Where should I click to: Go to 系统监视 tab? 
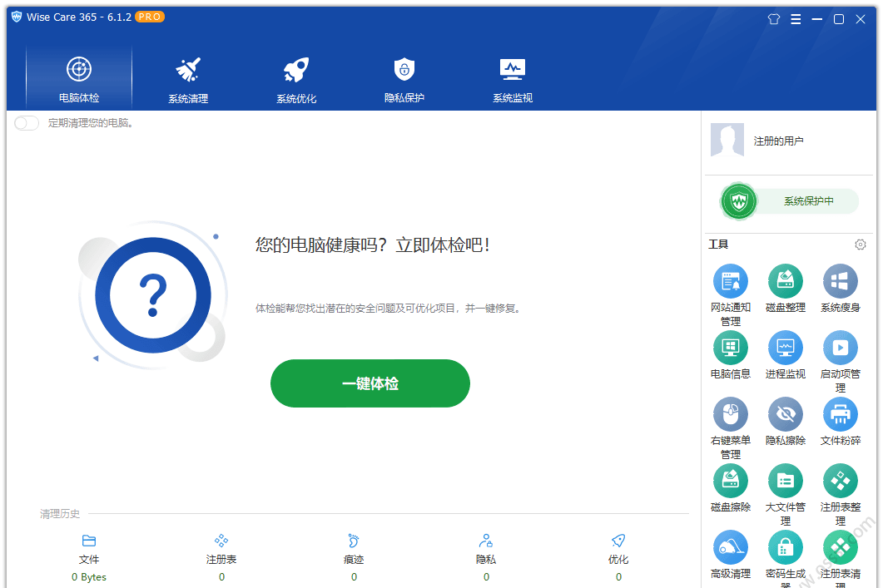click(513, 79)
